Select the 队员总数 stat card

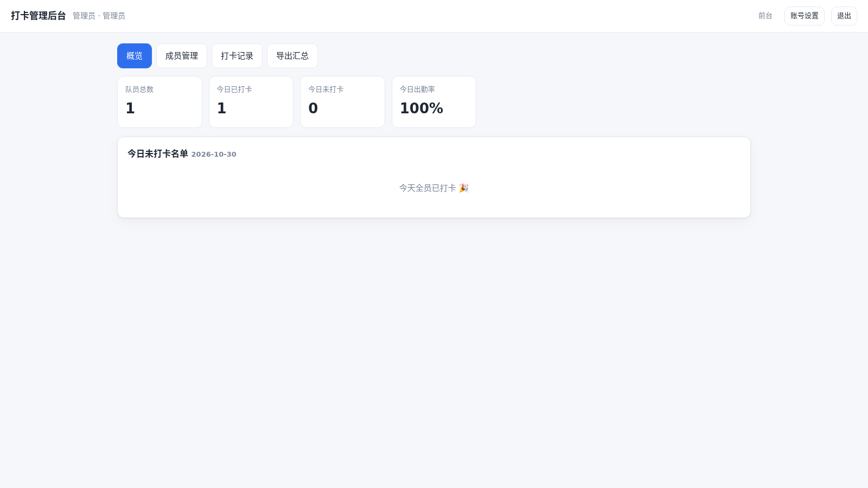pyautogui.click(x=159, y=102)
